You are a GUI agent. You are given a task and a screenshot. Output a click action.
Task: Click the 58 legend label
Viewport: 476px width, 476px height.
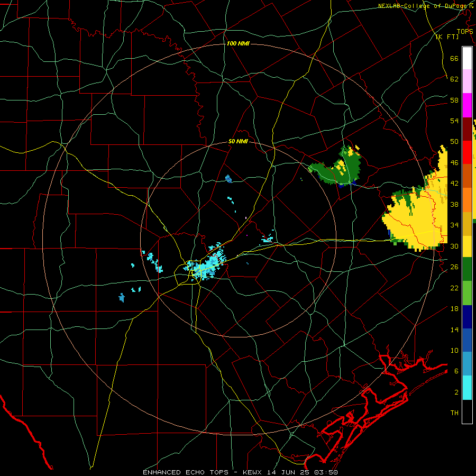point(454,100)
